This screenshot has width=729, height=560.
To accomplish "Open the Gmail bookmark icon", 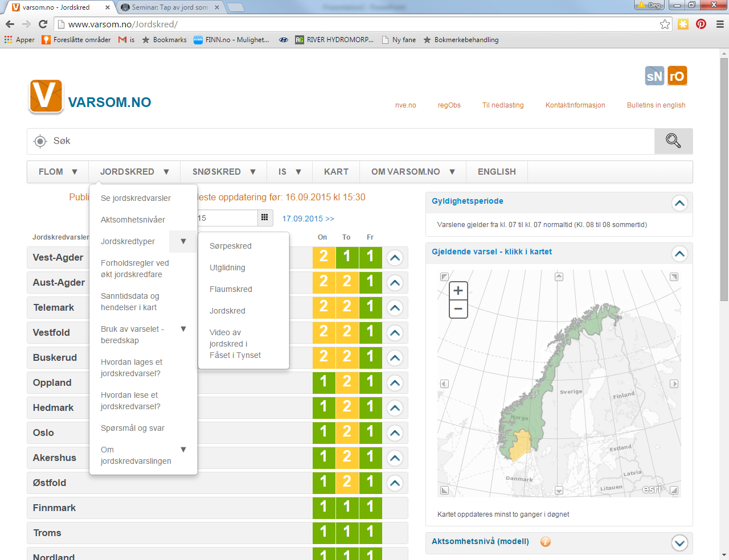I will pyautogui.click(x=122, y=40).
